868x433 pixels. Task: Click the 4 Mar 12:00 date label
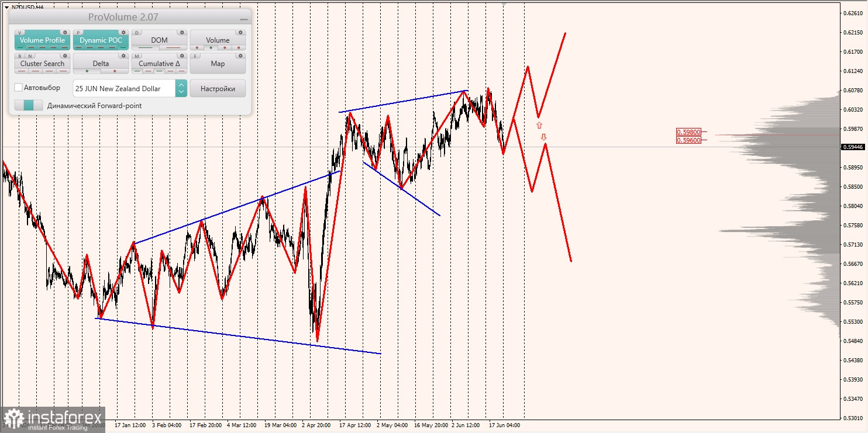click(x=242, y=425)
